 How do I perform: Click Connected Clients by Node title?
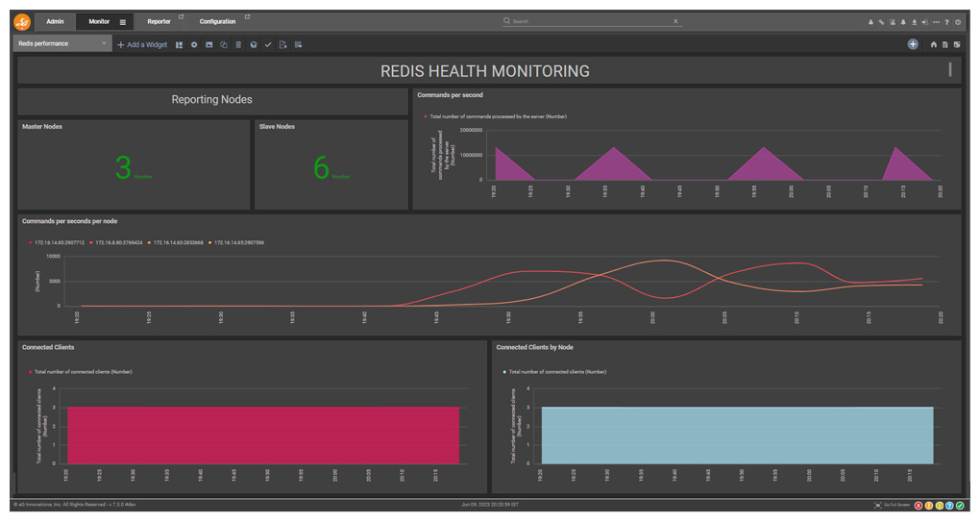coord(535,347)
